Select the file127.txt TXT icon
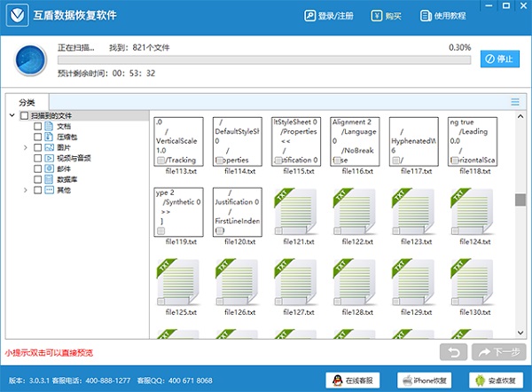 (x=295, y=282)
